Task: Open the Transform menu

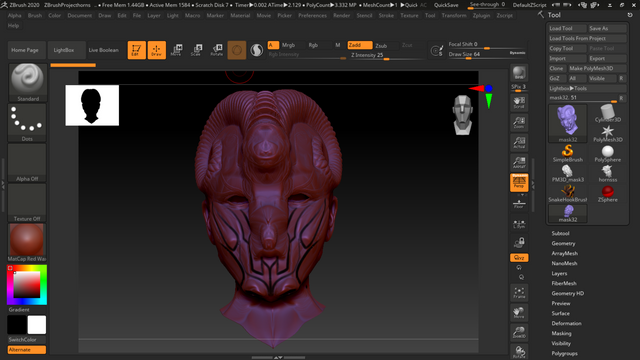Action: point(453,16)
